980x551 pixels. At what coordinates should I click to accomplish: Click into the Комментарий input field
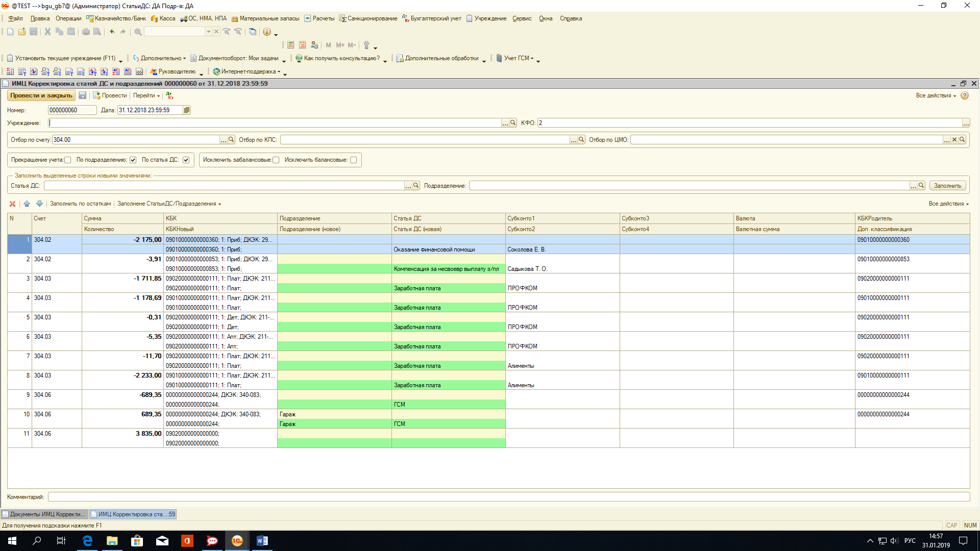pyautogui.click(x=508, y=497)
